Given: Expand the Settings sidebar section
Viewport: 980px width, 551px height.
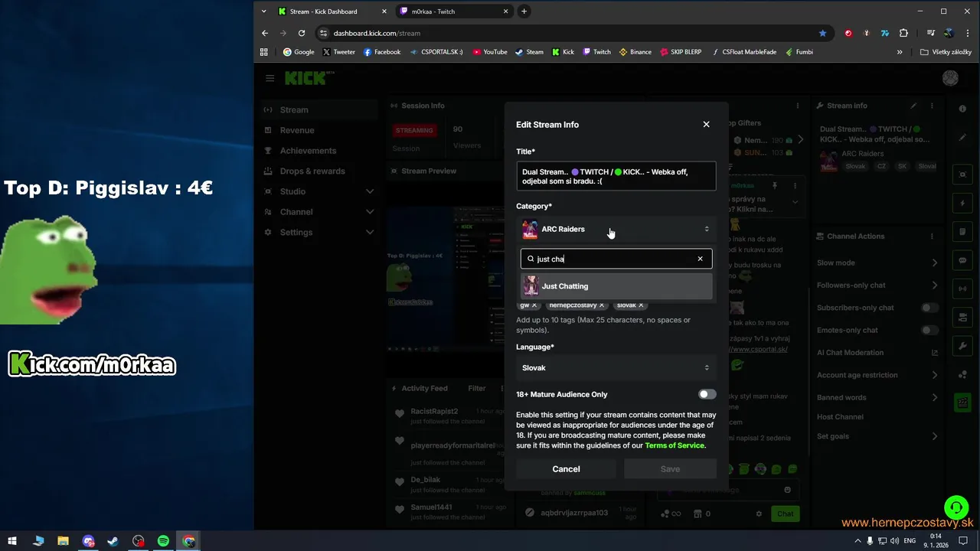Looking at the screenshot, I should click(x=318, y=232).
